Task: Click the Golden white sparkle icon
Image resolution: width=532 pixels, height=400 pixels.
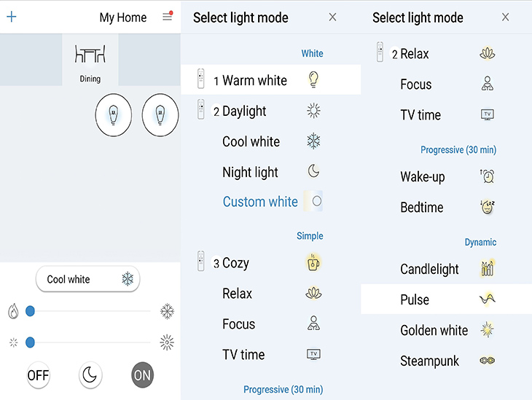Action: pyautogui.click(x=488, y=329)
